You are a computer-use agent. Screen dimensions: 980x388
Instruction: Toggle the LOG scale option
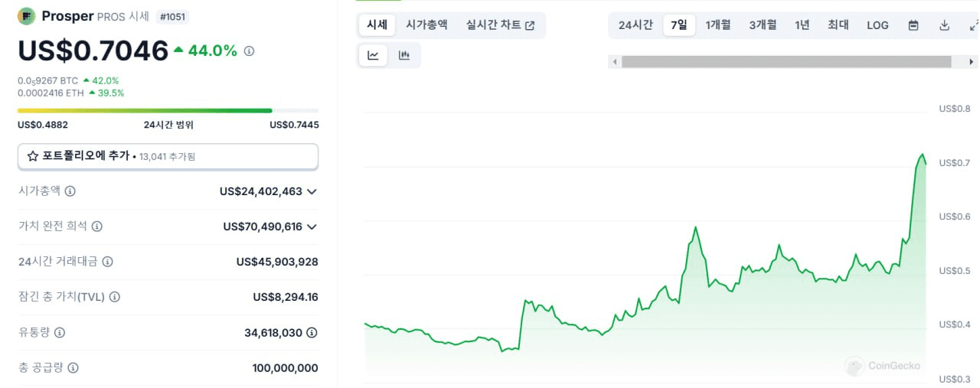[x=877, y=25]
